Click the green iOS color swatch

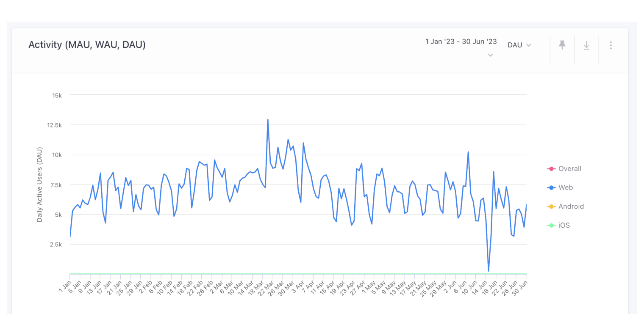point(551,225)
